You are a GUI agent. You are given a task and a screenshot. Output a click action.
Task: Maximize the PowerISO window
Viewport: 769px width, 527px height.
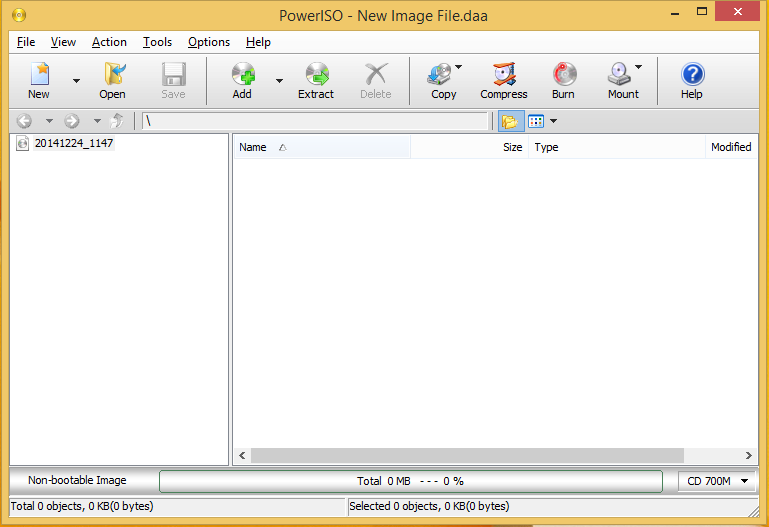702,12
